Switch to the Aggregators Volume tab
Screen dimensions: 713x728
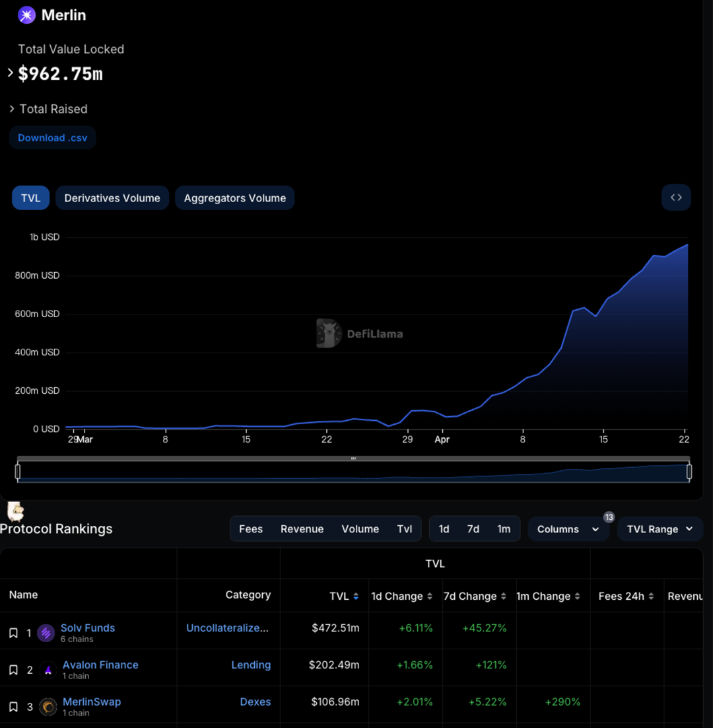234,198
